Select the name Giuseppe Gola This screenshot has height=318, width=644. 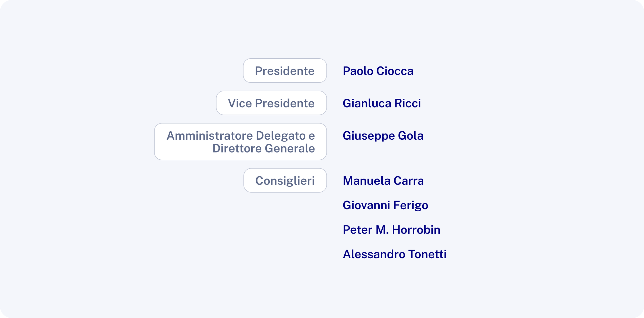[383, 136]
